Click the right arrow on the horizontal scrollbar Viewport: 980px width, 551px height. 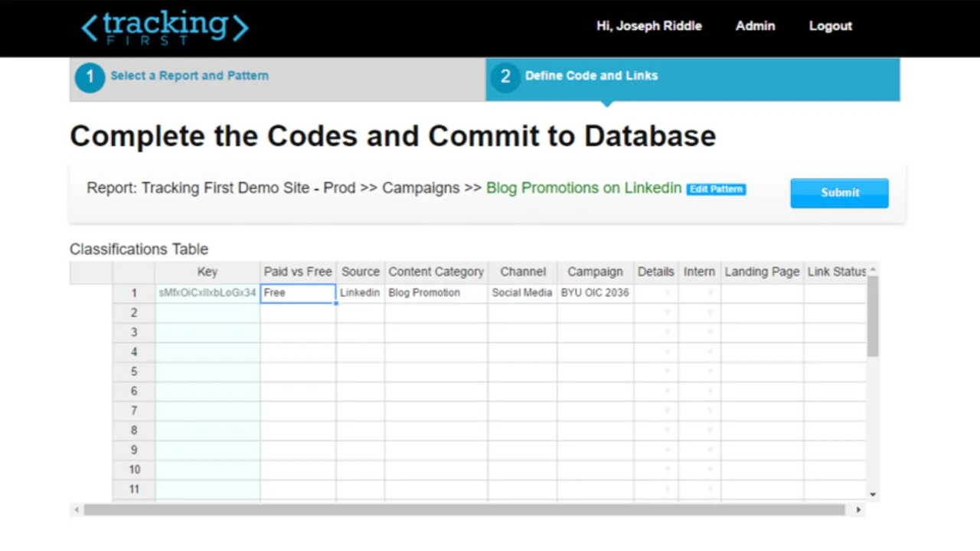coord(857,509)
